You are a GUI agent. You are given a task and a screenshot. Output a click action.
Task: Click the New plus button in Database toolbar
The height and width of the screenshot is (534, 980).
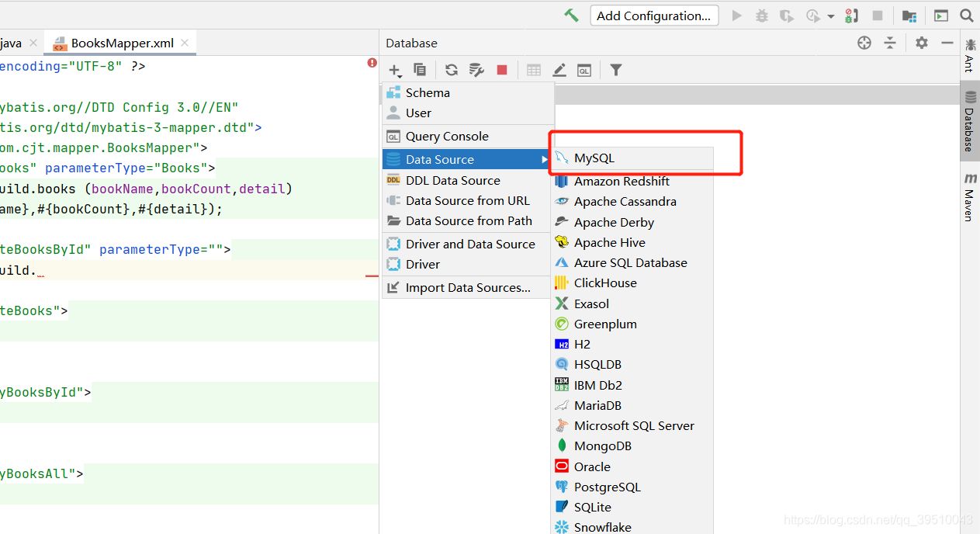point(395,71)
